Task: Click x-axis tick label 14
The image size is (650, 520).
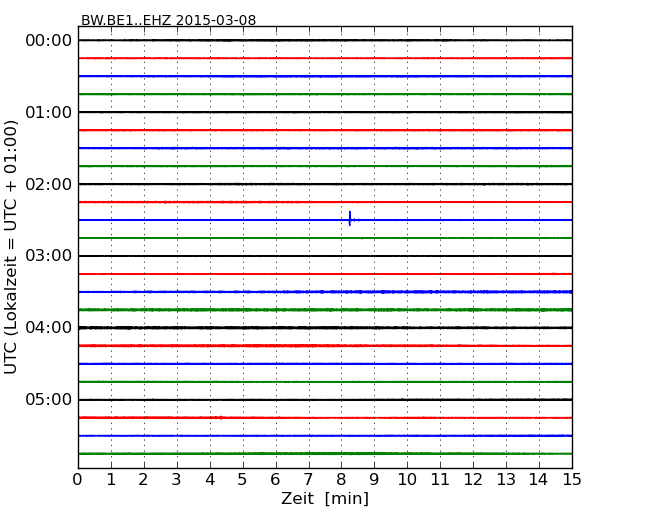Action: pyautogui.click(x=538, y=480)
